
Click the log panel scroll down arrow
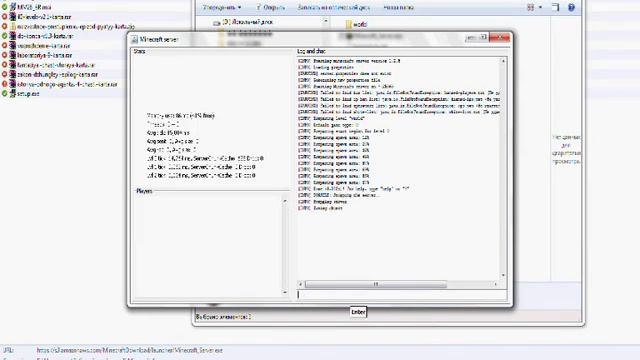click(x=503, y=276)
